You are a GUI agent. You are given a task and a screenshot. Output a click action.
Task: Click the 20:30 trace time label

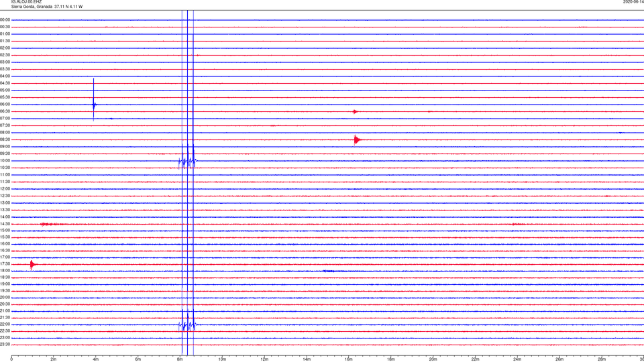[x=5, y=304]
